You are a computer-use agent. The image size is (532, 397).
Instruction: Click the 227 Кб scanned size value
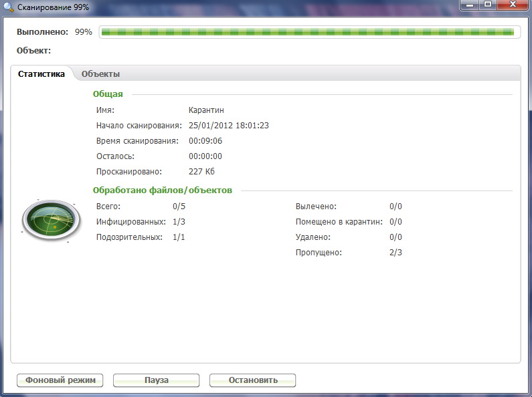(201, 172)
